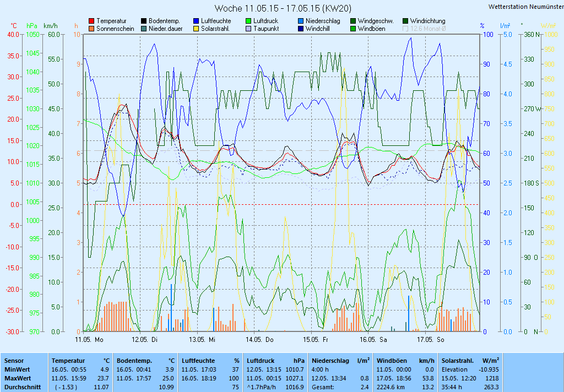Click the blue % axis unit label
Viewport: 564px width, 392px height.
click(x=482, y=26)
